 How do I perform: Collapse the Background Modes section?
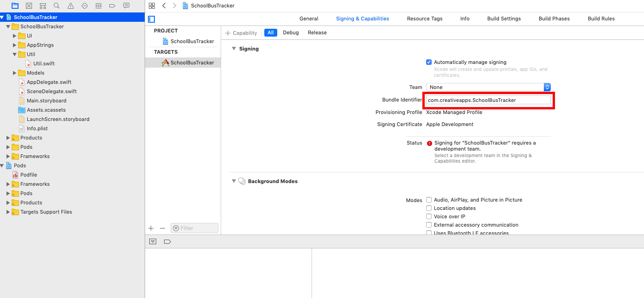coord(234,181)
